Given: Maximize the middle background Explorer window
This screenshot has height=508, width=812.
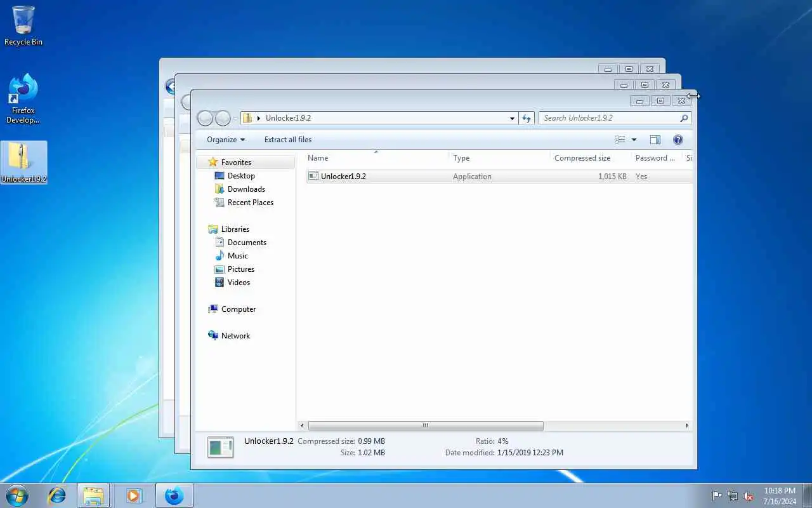Looking at the screenshot, I should pos(645,84).
